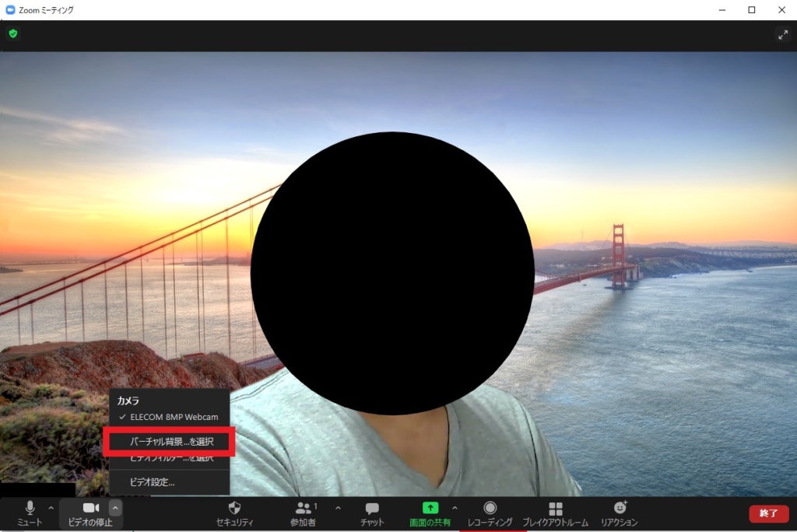Enter full screen with expand arrows icon
The height and width of the screenshot is (532, 797).
(783, 34)
